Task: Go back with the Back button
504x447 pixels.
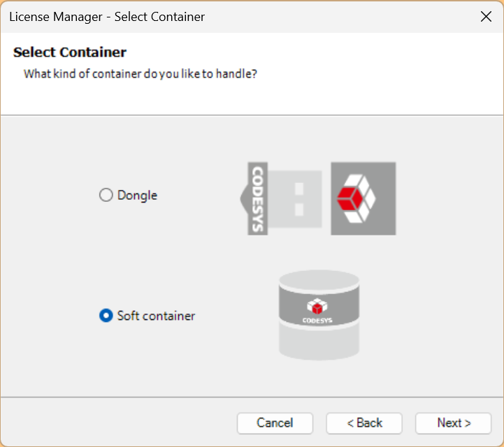Action: click(364, 423)
